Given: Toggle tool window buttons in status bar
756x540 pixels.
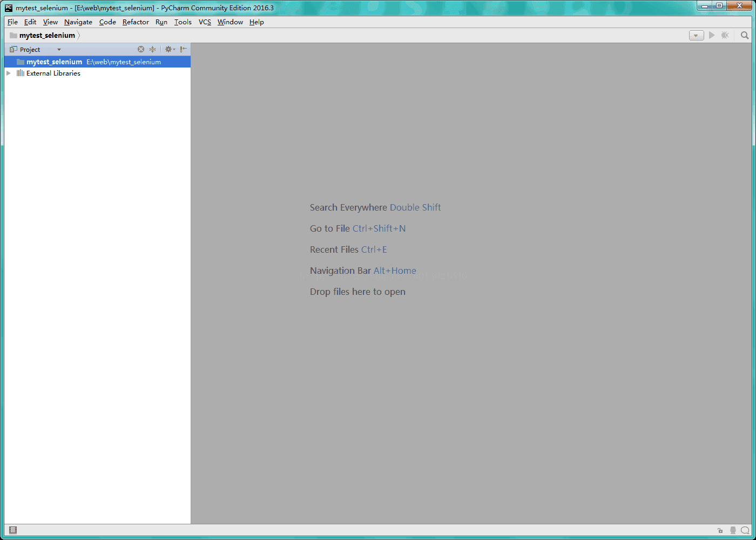Looking at the screenshot, I should coord(13,530).
